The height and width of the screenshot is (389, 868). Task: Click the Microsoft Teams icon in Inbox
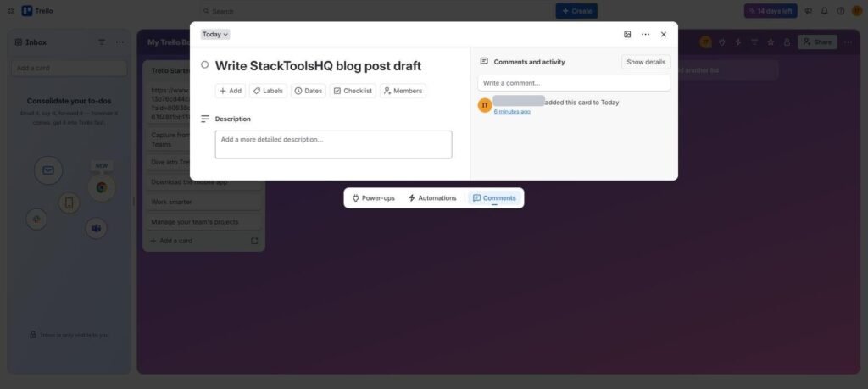[97, 228]
